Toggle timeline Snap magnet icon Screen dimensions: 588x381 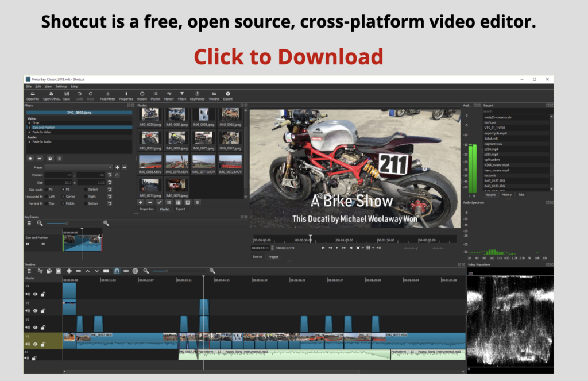(x=117, y=271)
